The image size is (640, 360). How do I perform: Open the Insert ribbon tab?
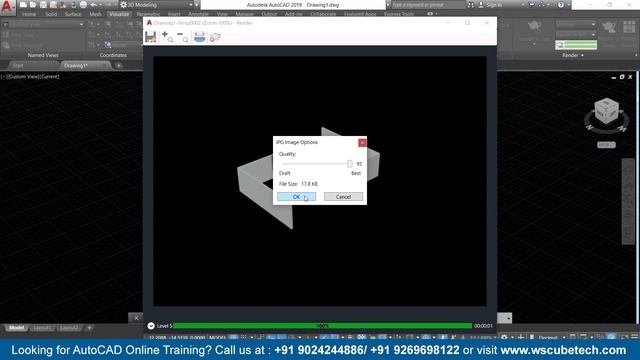[174, 14]
